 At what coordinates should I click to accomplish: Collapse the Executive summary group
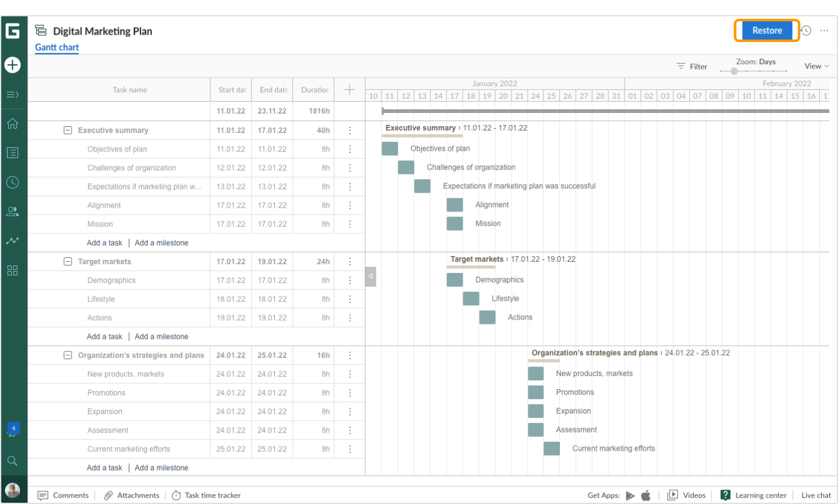click(68, 131)
